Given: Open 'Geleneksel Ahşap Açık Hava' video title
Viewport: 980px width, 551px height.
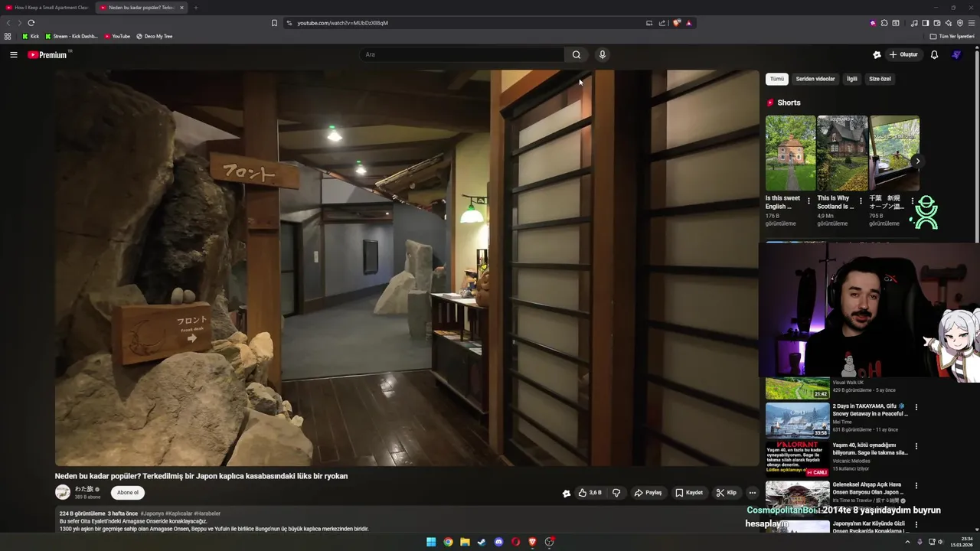Looking at the screenshot, I should pyautogui.click(x=867, y=488).
